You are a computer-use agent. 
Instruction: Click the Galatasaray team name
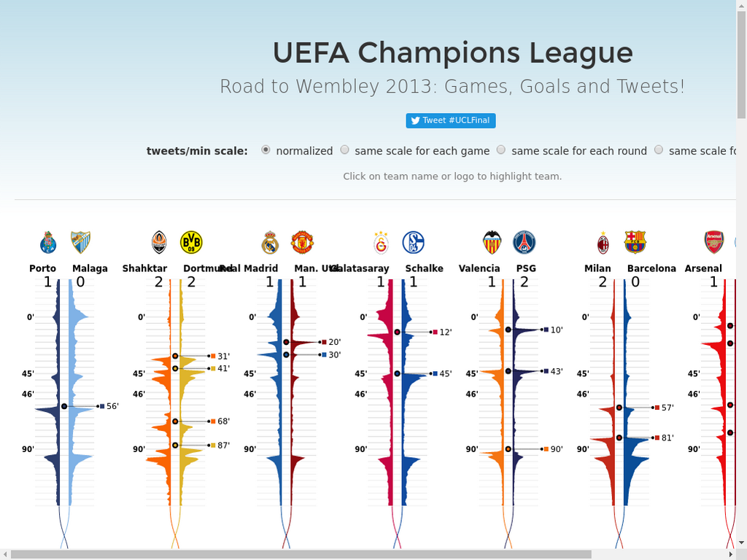[360, 268]
